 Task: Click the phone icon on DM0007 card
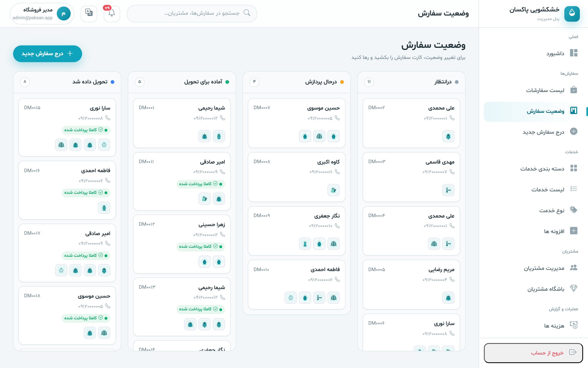point(337,118)
